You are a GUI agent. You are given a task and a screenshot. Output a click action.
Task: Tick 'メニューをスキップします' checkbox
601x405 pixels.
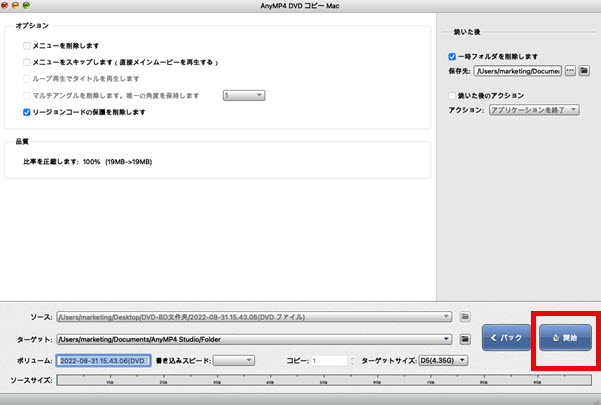coord(26,62)
